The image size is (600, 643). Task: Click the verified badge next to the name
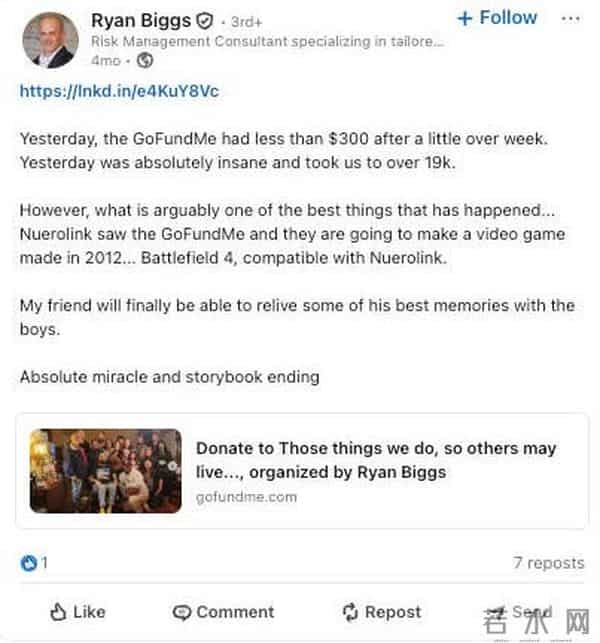click(x=204, y=21)
